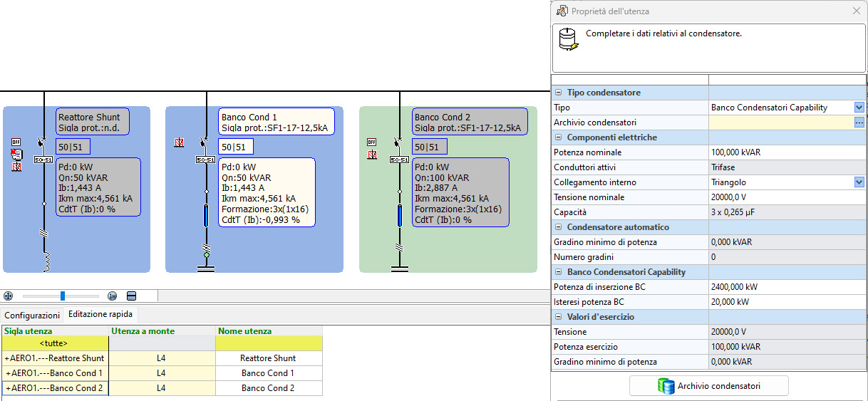Viewport: 868px width, 401px height.
Task: Switch to the Configurazioni tab
Action: click(x=32, y=315)
